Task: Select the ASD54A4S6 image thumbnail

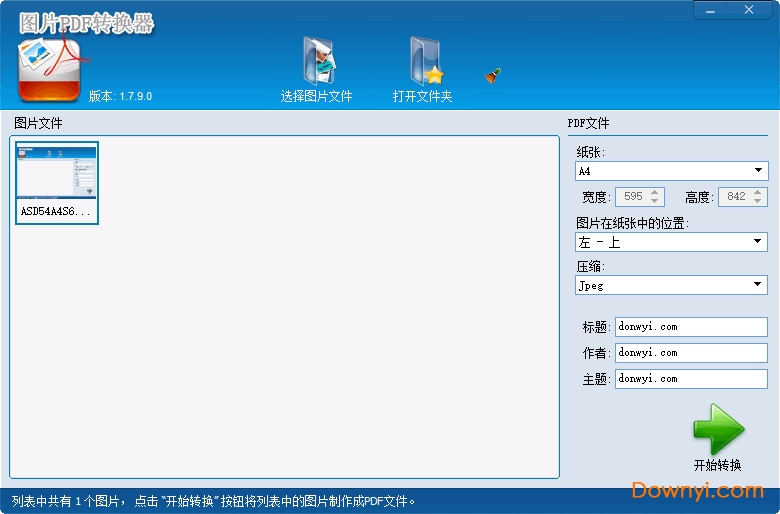Action: tap(57, 183)
